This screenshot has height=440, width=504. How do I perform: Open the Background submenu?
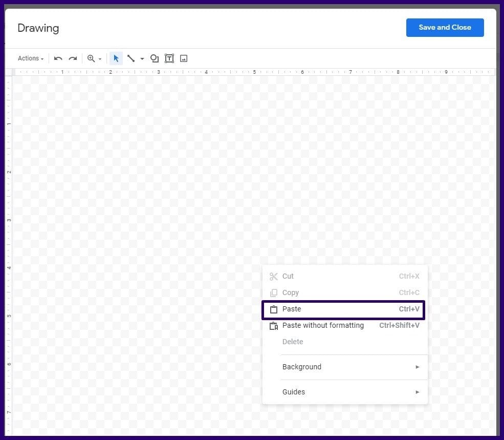(x=345, y=367)
